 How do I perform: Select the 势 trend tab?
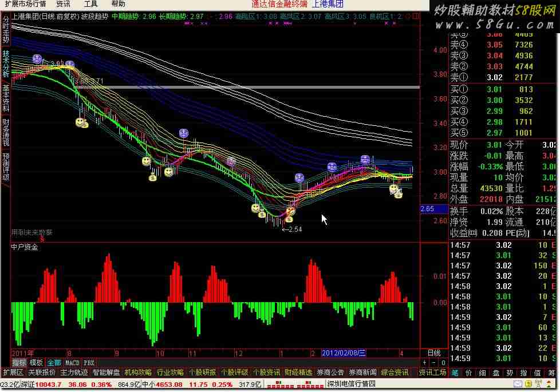(x=510, y=373)
